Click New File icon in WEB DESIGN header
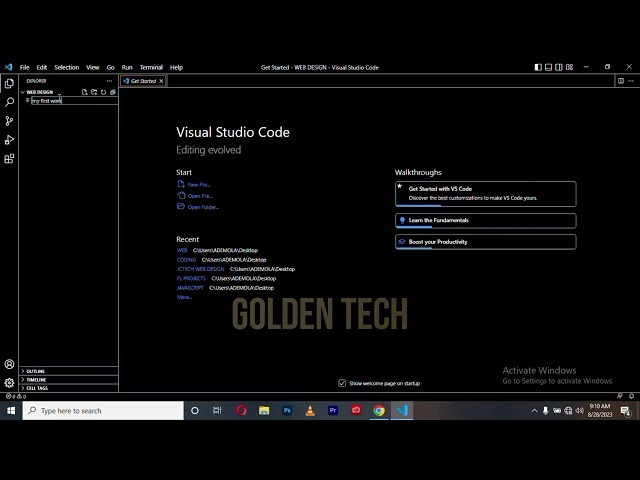The height and width of the screenshot is (480, 640). (84, 92)
